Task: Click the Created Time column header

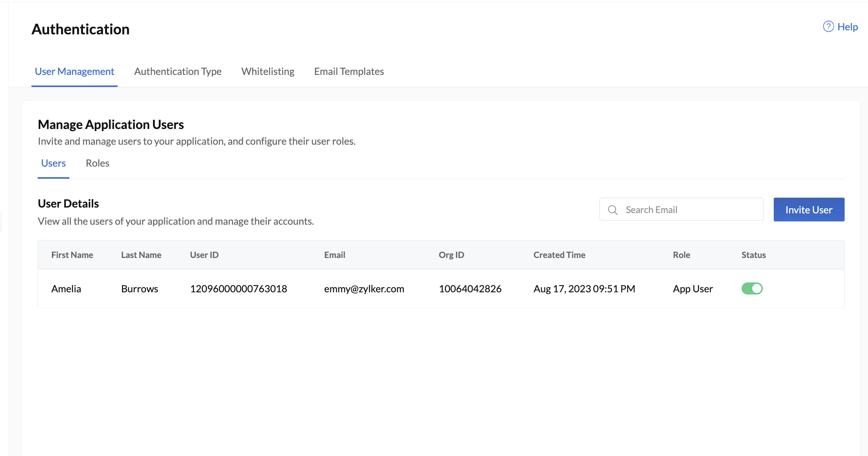Action: tap(559, 255)
